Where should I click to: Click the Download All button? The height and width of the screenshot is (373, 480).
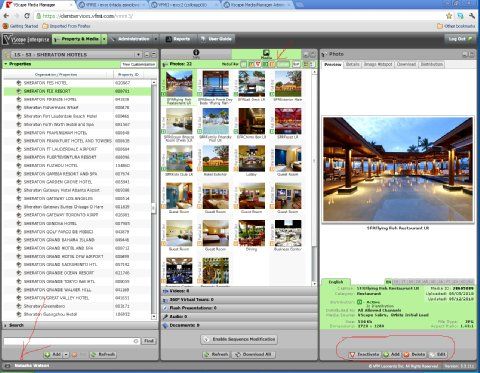tap(253, 354)
